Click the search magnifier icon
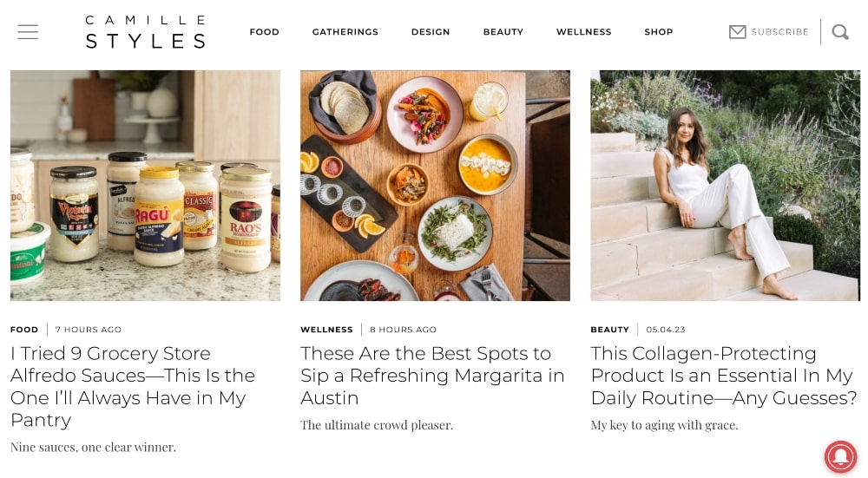Image resolution: width=868 pixels, height=478 pixels. click(840, 32)
